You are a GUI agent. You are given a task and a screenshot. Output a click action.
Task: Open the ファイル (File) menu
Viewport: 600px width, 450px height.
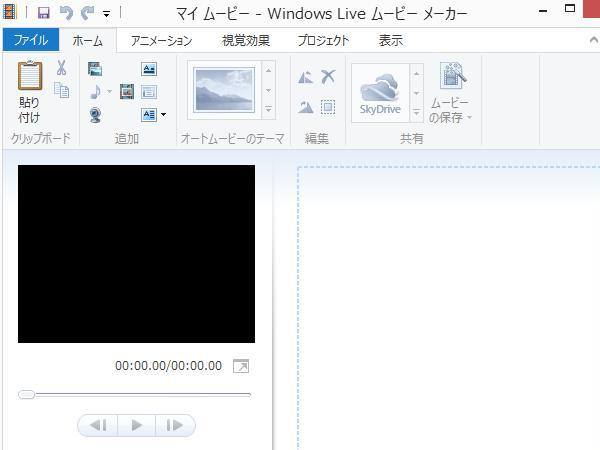[x=30, y=41]
